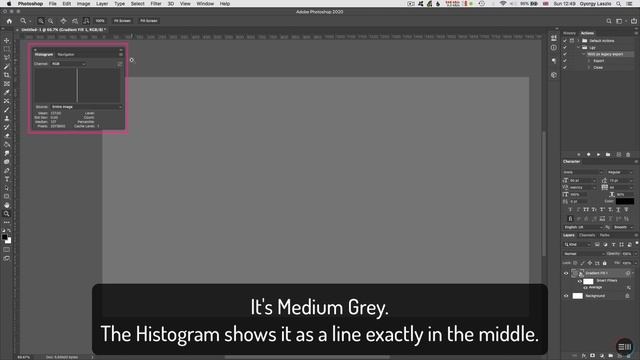Click the background color swatch

click(8, 240)
